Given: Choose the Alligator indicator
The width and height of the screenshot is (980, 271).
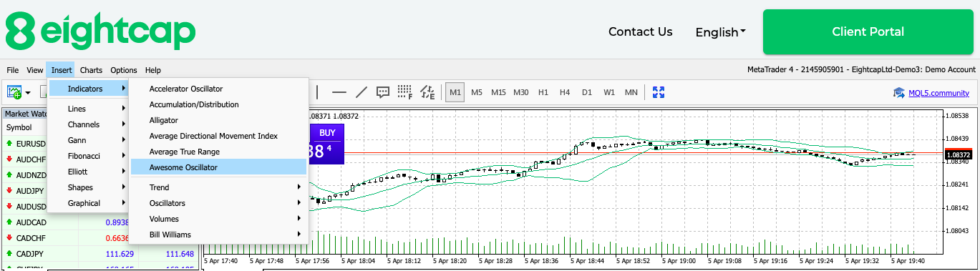Looking at the screenshot, I should tap(218, 120).
